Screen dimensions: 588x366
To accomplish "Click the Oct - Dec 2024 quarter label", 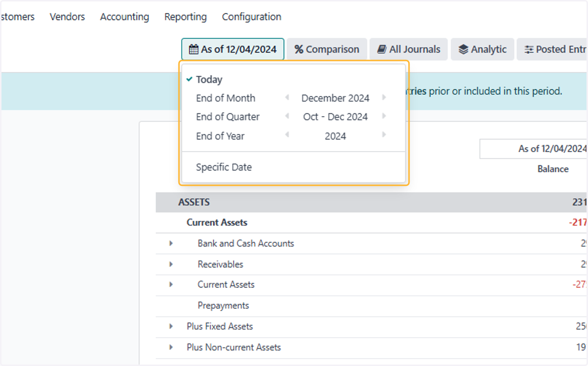I will pyautogui.click(x=336, y=117).
